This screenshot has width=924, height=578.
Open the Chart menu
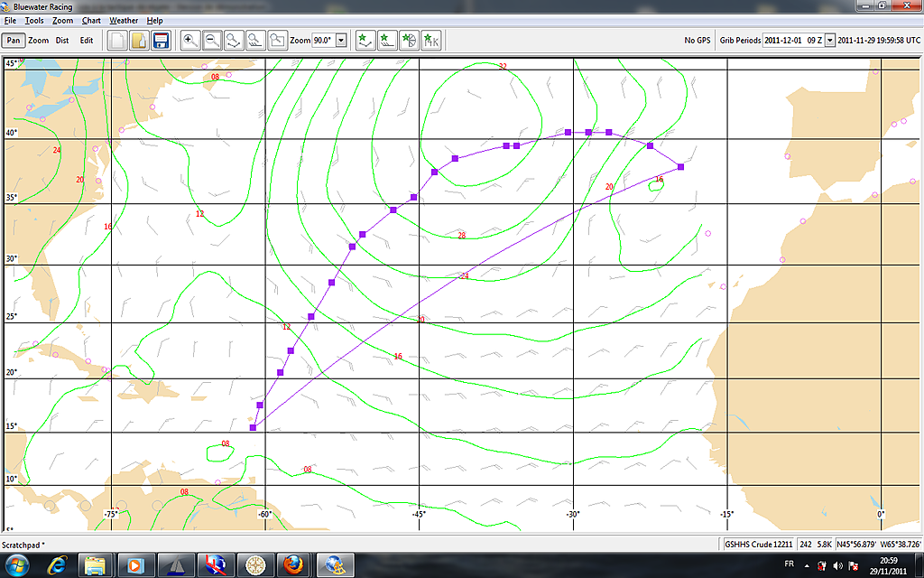point(91,20)
